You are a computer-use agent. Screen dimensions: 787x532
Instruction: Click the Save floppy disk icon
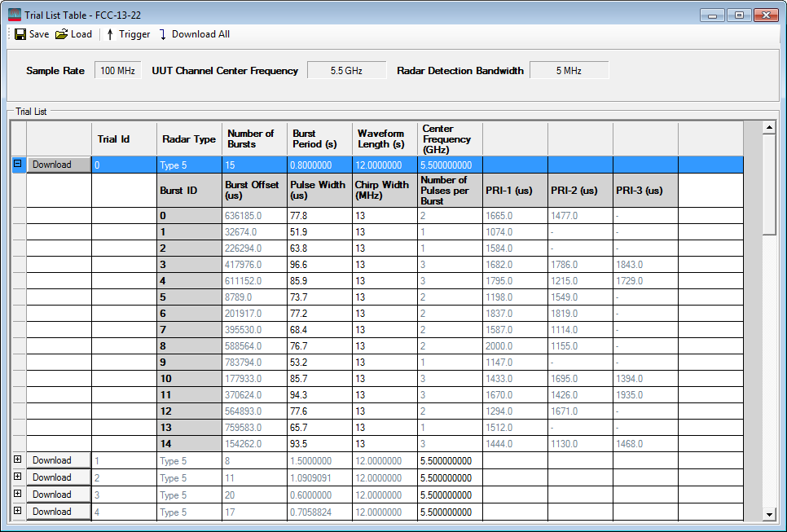click(x=20, y=34)
